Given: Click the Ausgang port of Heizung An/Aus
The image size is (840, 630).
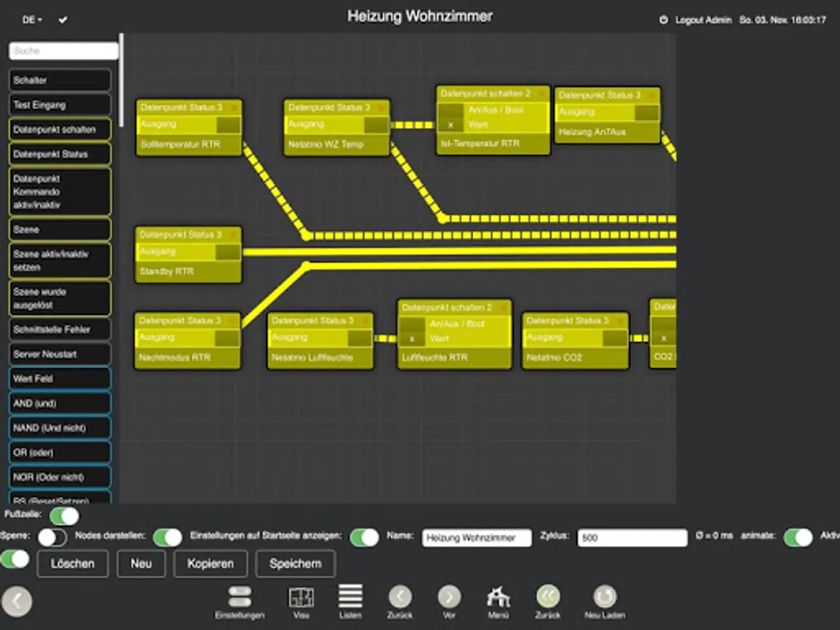Looking at the screenshot, I should click(646, 113).
